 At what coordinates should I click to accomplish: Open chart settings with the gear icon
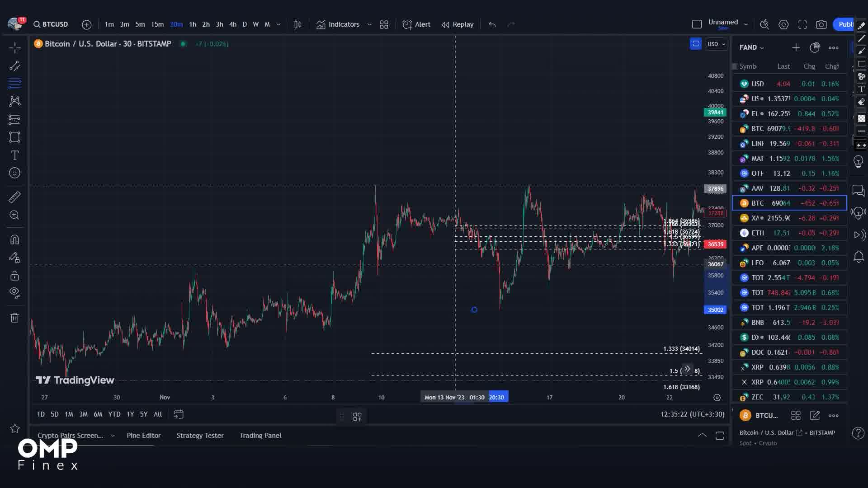784,24
